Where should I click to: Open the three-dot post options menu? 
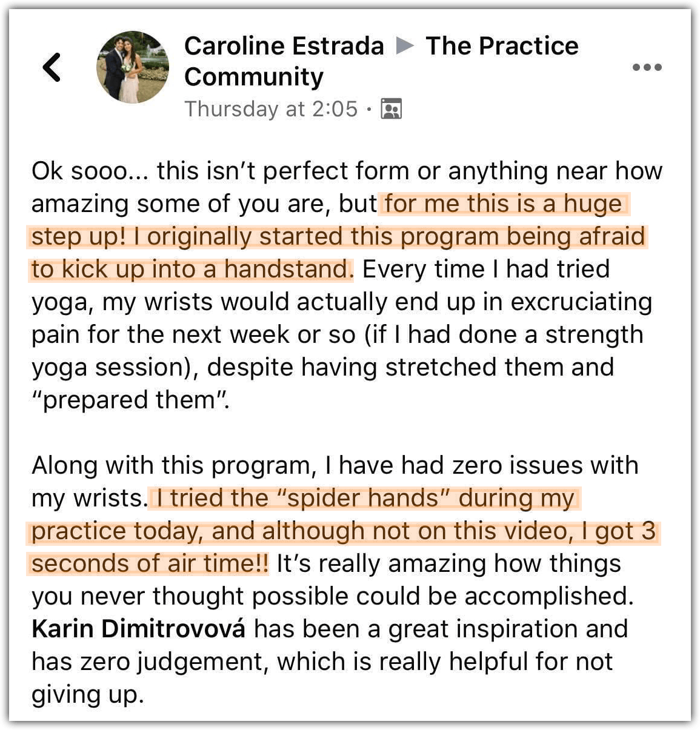pos(647,67)
